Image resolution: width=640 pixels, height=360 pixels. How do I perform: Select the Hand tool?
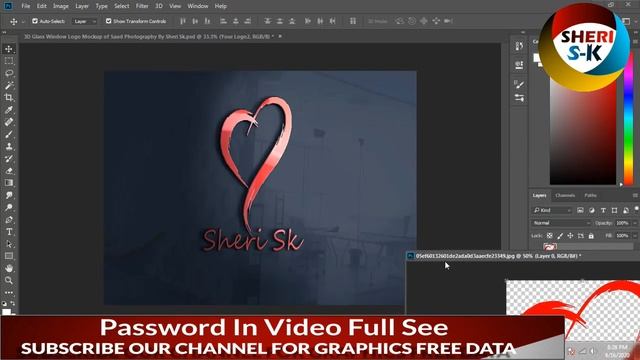pyautogui.click(x=9, y=268)
